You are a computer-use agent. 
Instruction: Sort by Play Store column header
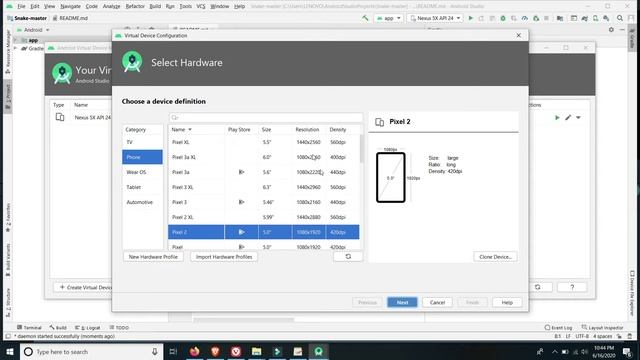(x=241, y=129)
